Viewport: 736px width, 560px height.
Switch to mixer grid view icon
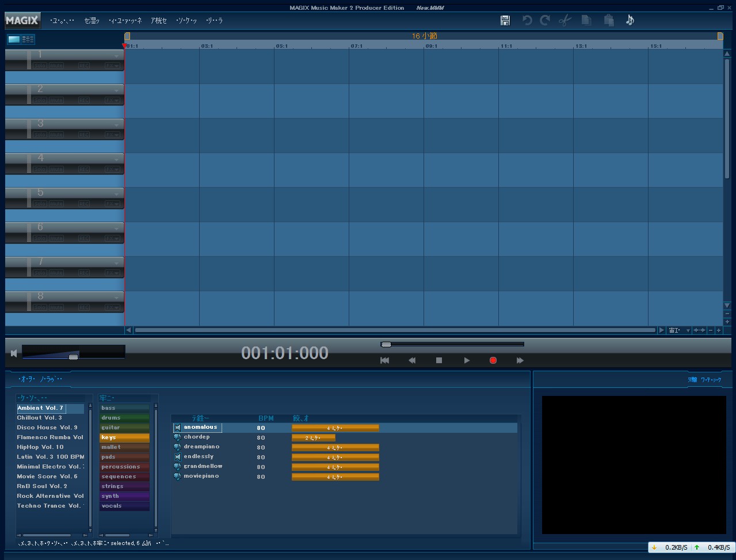tap(28, 39)
